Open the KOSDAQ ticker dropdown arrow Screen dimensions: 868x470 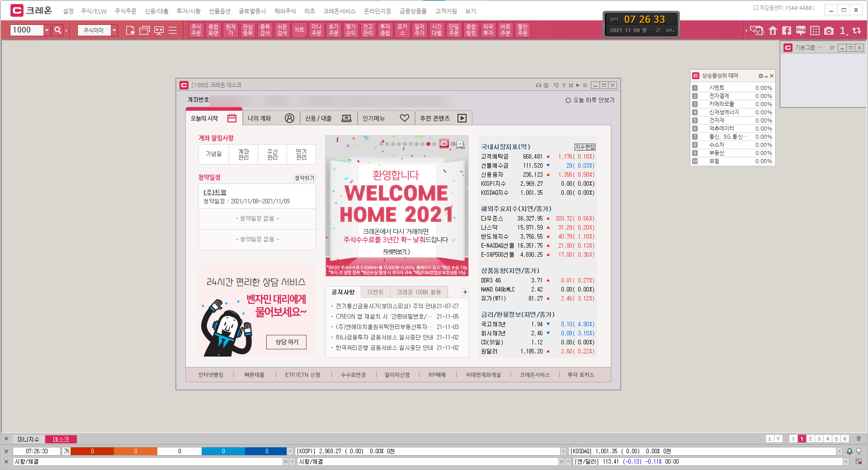click(840, 451)
